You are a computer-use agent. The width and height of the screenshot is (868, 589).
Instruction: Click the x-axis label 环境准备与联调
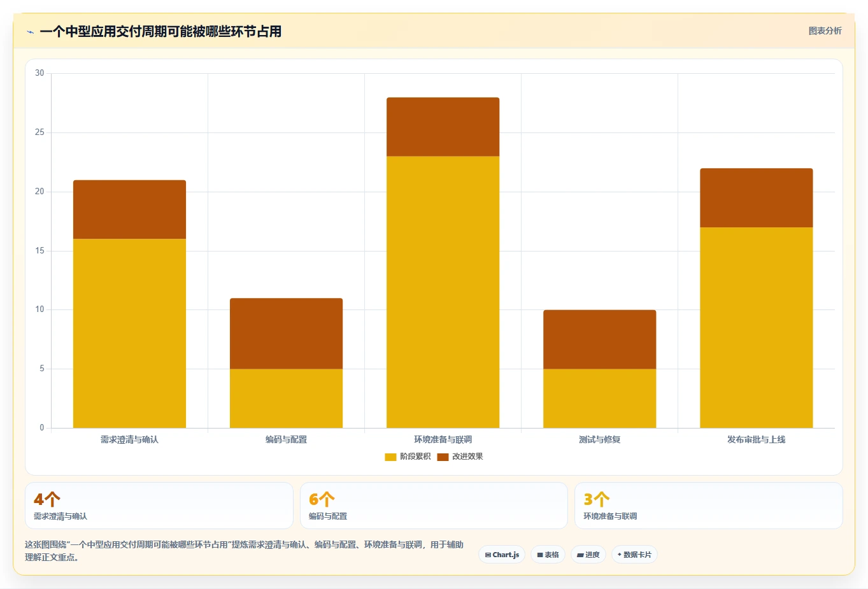coord(443,439)
